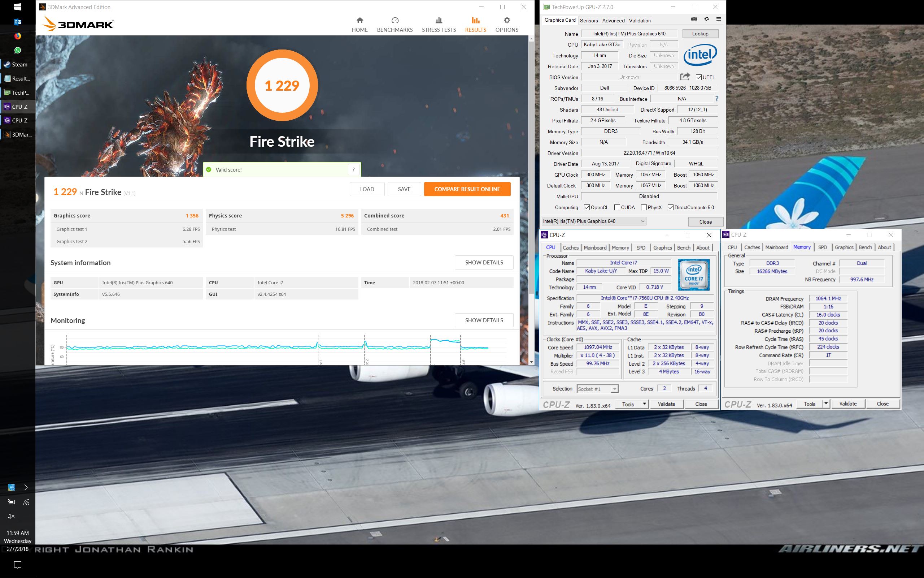Screen dimensions: 924x578
Task: Click the muted volume tray icon
Action: pyautogui.click(x=11, y=516)
